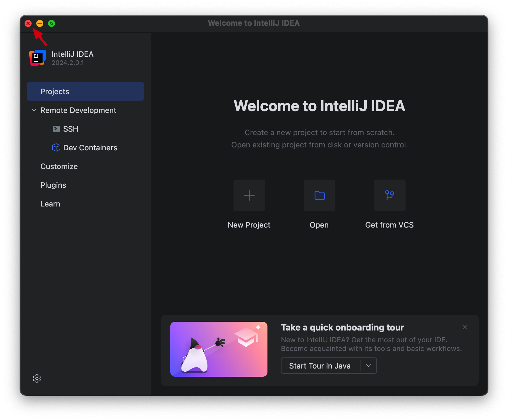The width and height of the screenshot is (508, 420).
Task: Switch to the Plugins tab
Action: coord(53,185)
